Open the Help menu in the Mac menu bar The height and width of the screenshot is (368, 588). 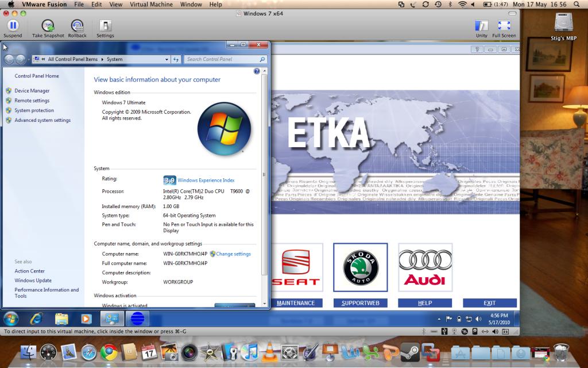(x=216, y=5)
